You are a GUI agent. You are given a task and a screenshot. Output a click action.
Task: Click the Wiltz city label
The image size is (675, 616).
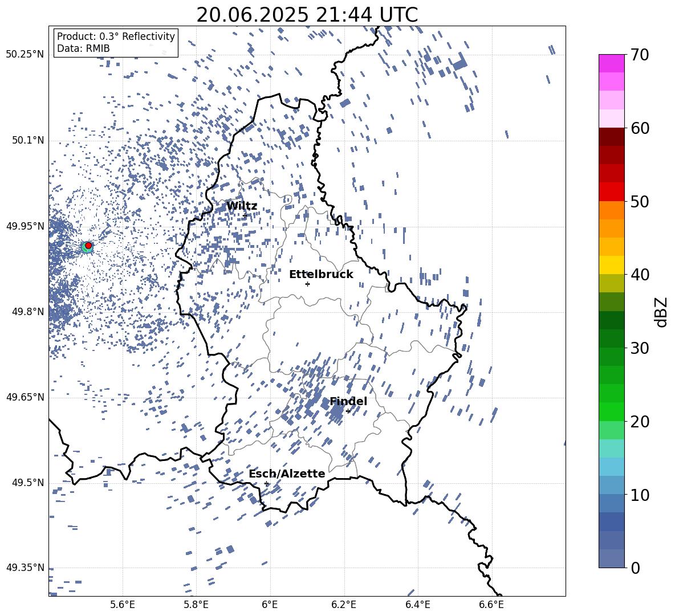[x=242, y=206]
